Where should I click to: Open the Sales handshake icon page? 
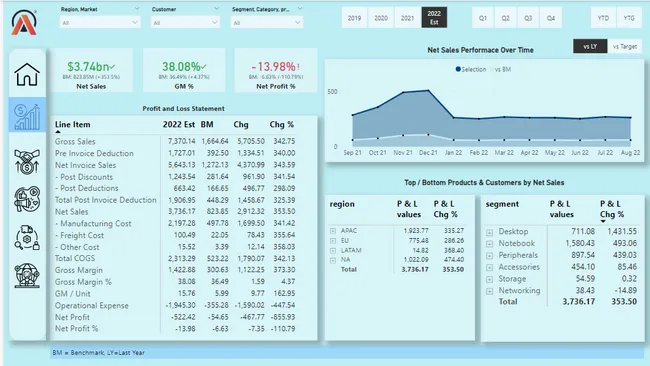pos(27,161)
